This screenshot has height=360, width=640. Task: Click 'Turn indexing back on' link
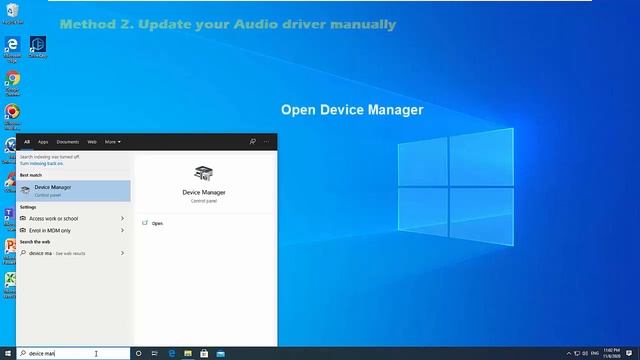42,164
